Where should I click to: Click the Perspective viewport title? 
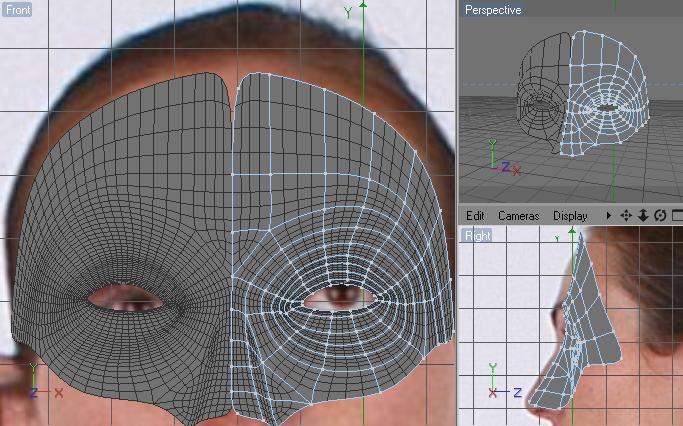coord(493,10)
